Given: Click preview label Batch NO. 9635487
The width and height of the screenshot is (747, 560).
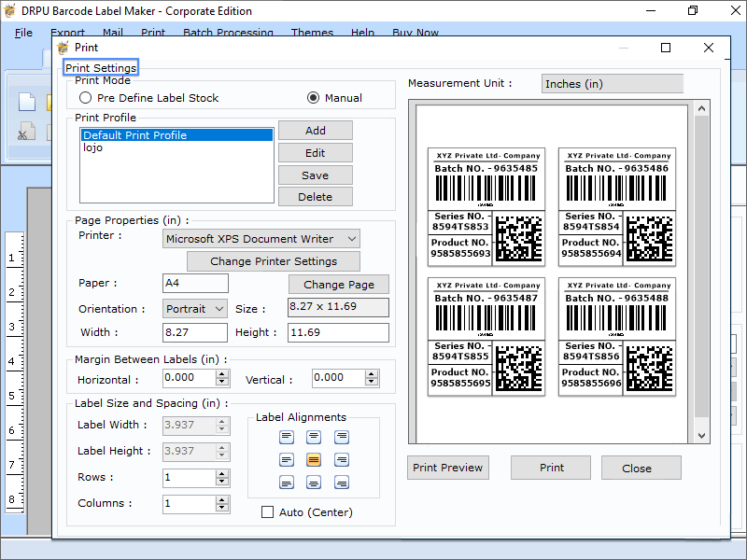Looking at the screenshot, I should [486, 337].
